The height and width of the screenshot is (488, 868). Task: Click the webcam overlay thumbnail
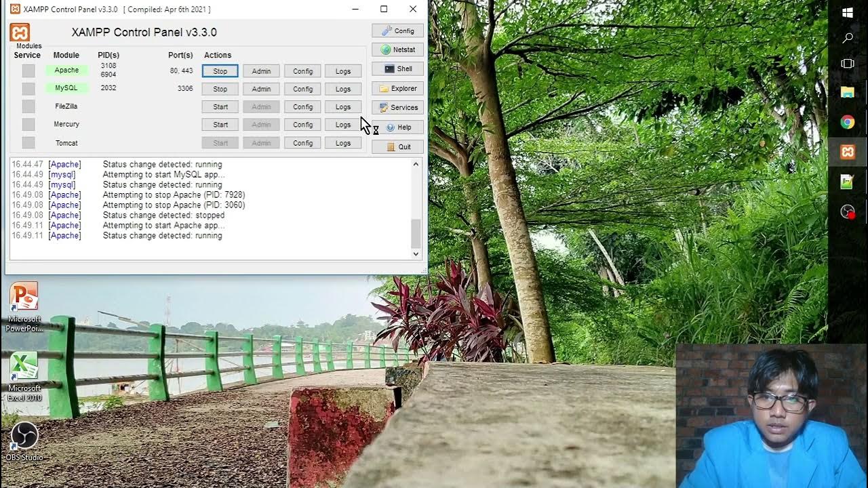[772, 415]
